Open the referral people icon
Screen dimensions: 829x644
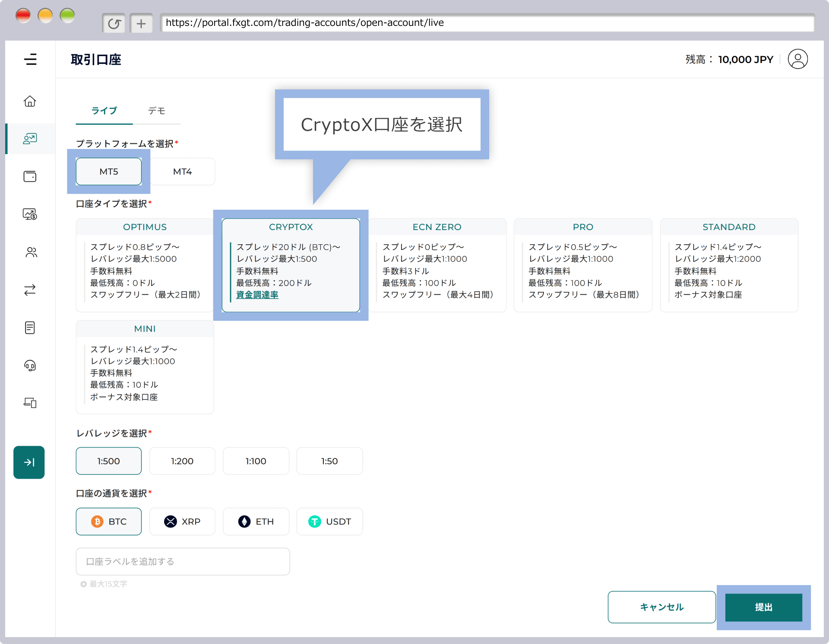pyautogui.click(x=29, y=253)
